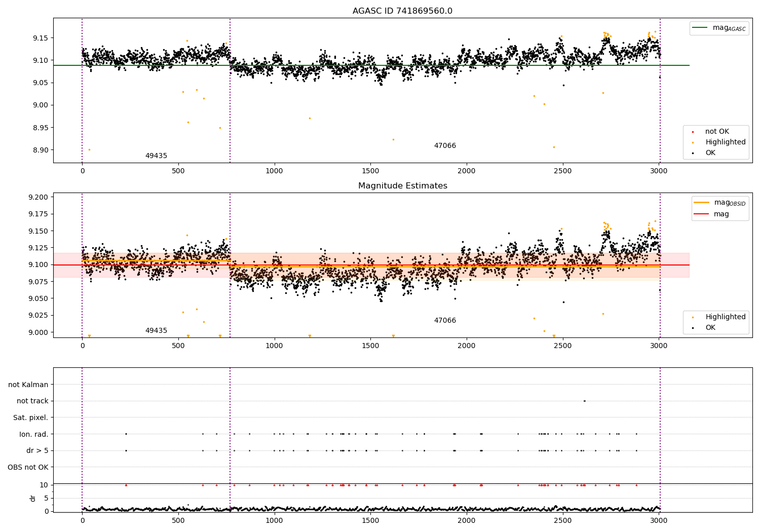Click the 47066 label in top plot
Screen dimensions: 760x532
(x=445, y=146)
